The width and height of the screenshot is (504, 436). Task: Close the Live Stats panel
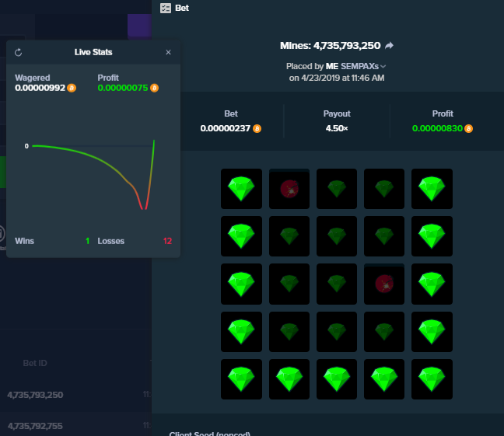(x=168, y=52)
